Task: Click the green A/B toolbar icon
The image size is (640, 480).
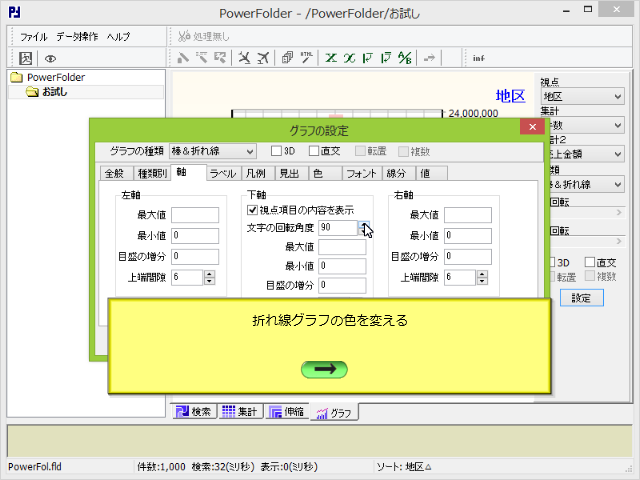Action: click(x=404, y=58)
